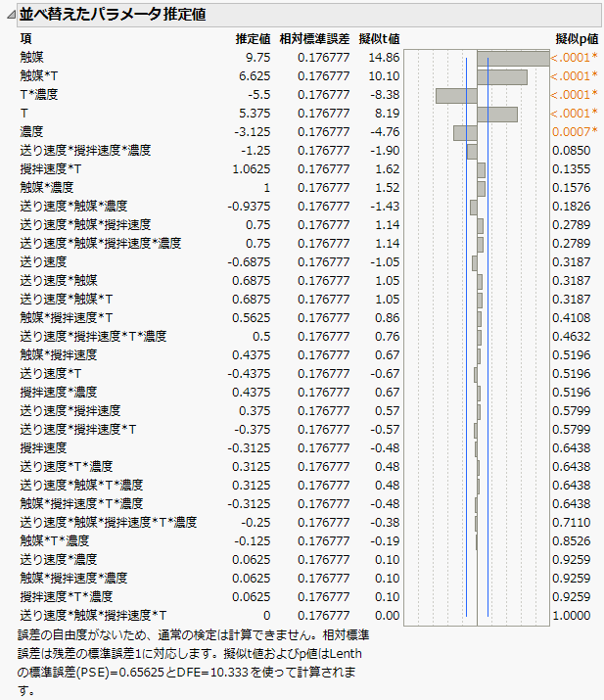This screenshot has height=700, width=604.
Task: Select the pseudo p-value 0.4632
Action: (572, 336)
